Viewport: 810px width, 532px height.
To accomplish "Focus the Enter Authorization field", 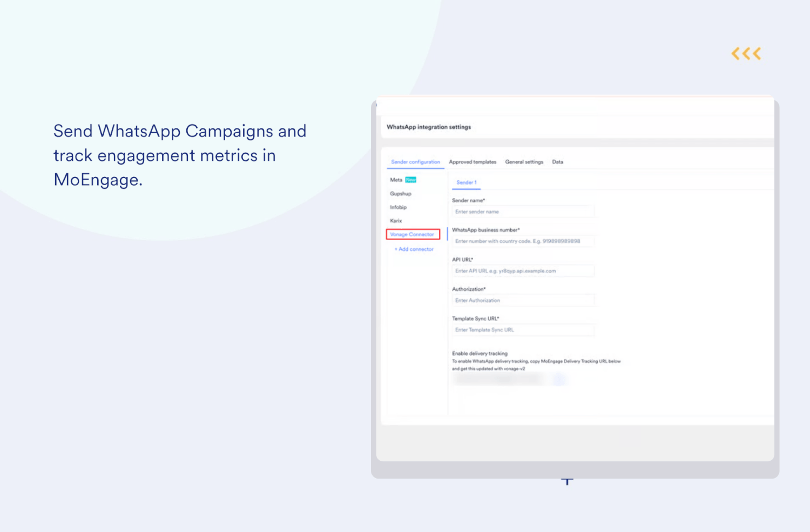I will pyautogui.click(x=523, y=301).
